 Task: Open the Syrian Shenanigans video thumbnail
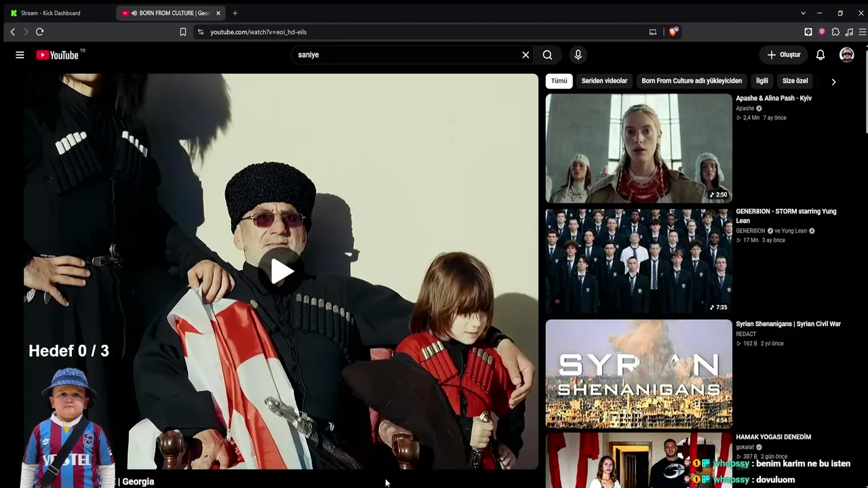(x=639, y=374)
